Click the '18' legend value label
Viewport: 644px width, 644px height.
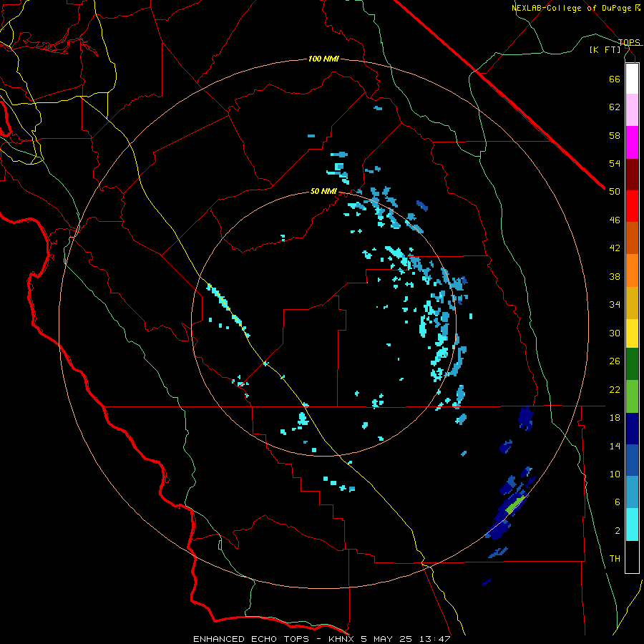tap(615, 418)
